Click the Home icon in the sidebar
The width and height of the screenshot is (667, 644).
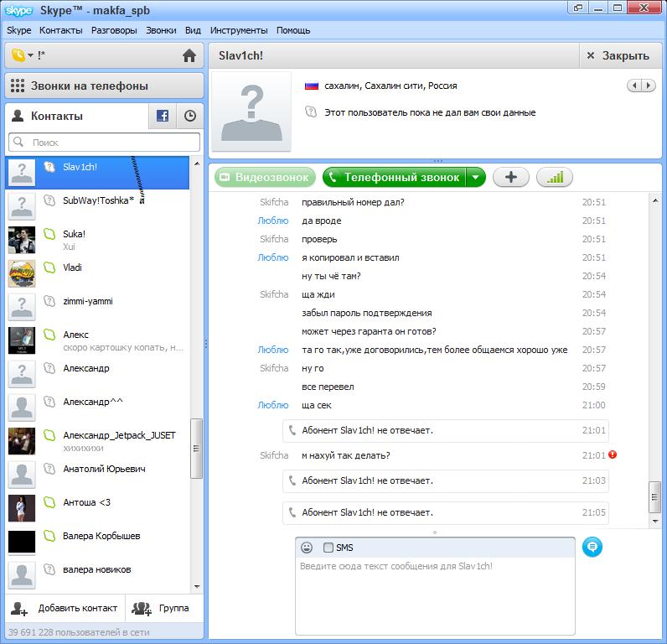pyautogui.click(x=189, y=56)
